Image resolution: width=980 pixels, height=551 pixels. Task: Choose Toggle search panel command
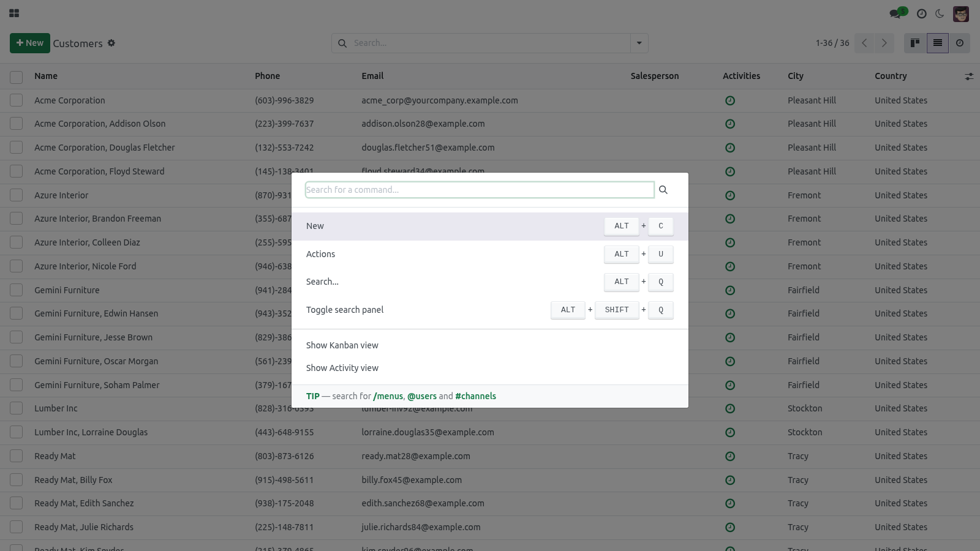click(x=490, y=310)
